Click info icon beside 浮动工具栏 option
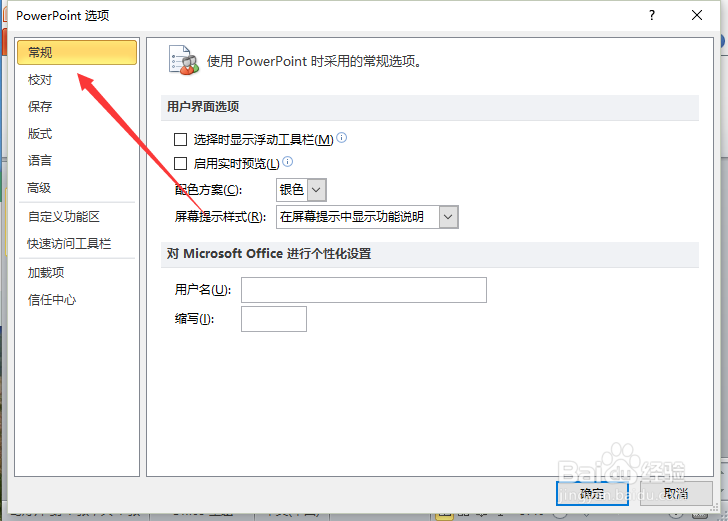This screenshot has width=728, height=521. pos(342,137)
